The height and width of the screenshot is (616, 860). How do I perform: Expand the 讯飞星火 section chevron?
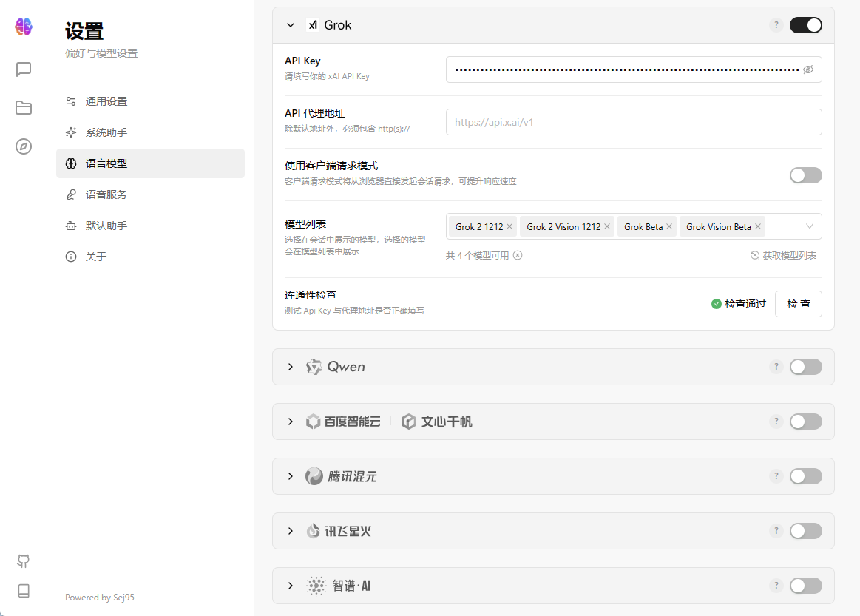coord(291,531)
